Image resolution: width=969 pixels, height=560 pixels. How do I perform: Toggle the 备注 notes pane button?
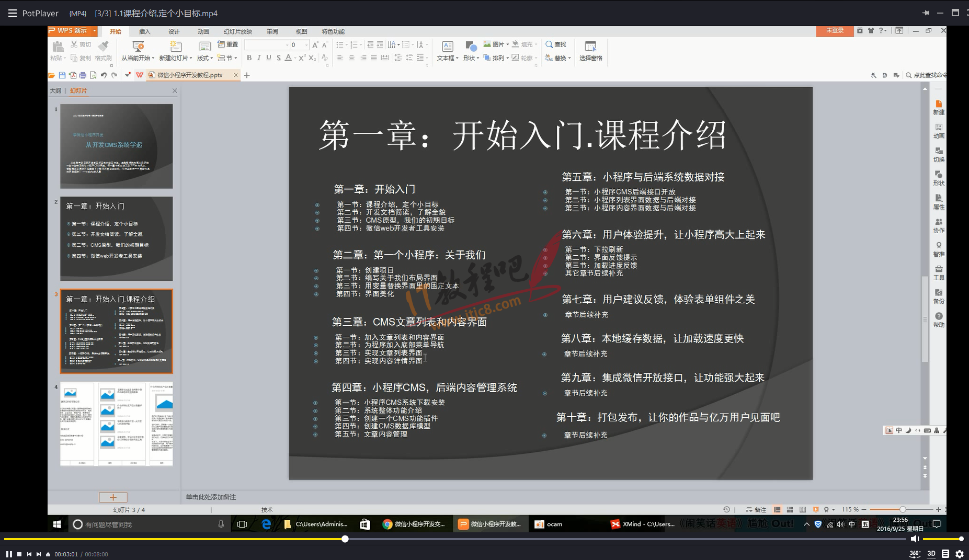(756, 509)
